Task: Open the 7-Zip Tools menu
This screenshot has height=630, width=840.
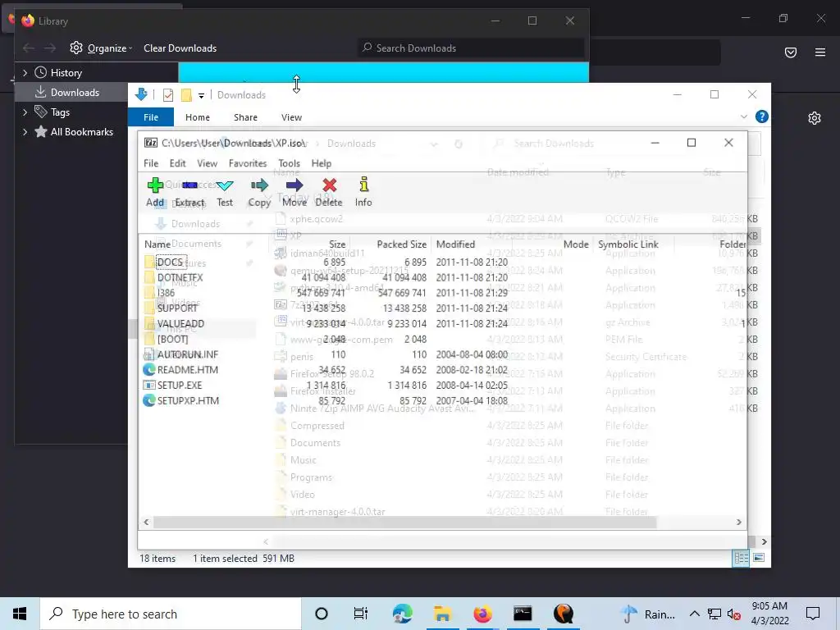Action: point(289,163)
